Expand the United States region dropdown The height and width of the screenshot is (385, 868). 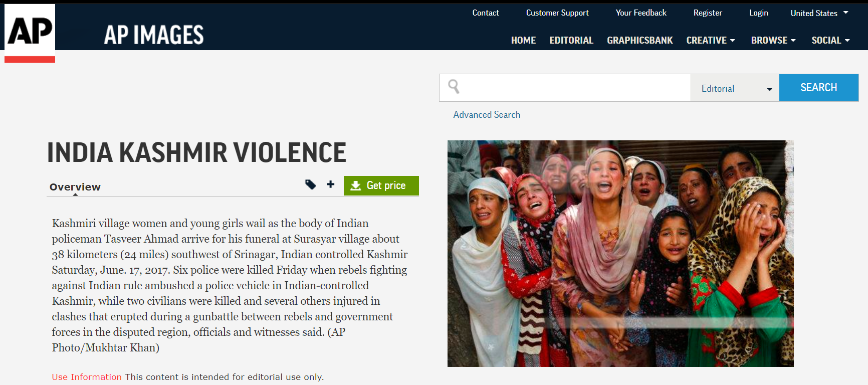pyautogui.click(x=819, y=13)
